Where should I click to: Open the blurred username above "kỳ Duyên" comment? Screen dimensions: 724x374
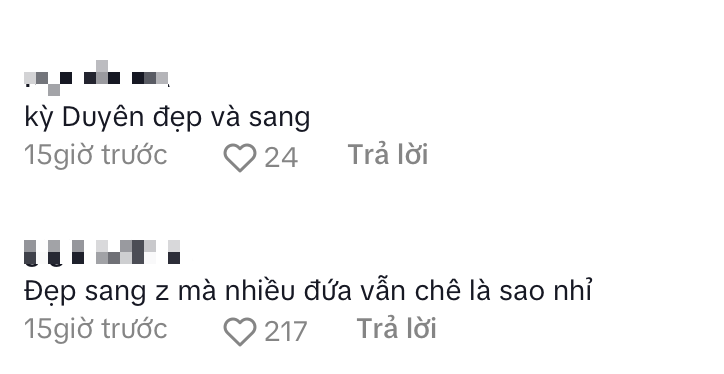pyautogui.click(x=97, y=78)
